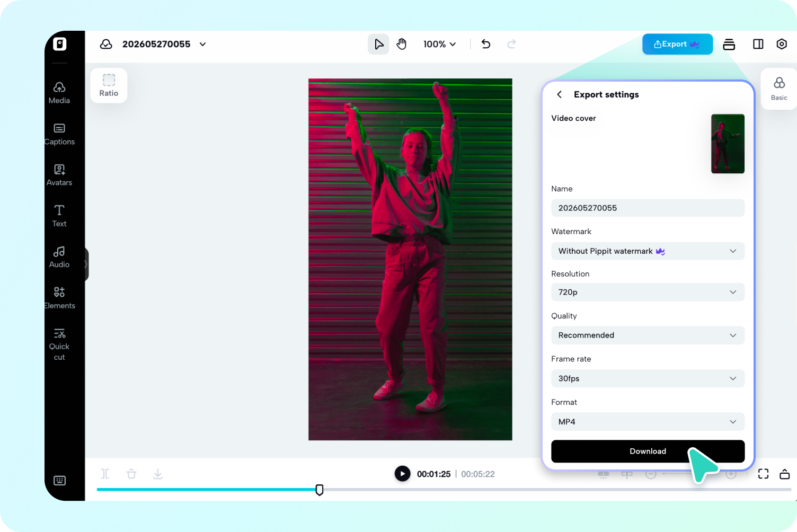
Task: Expand the project name 202605270055 dropdown
Action: coord(202,44)
